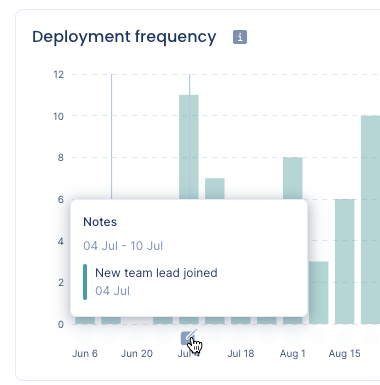Click the 'Jul 18' axis label
This screenshot has width=380, height=385.
(241, 354)
